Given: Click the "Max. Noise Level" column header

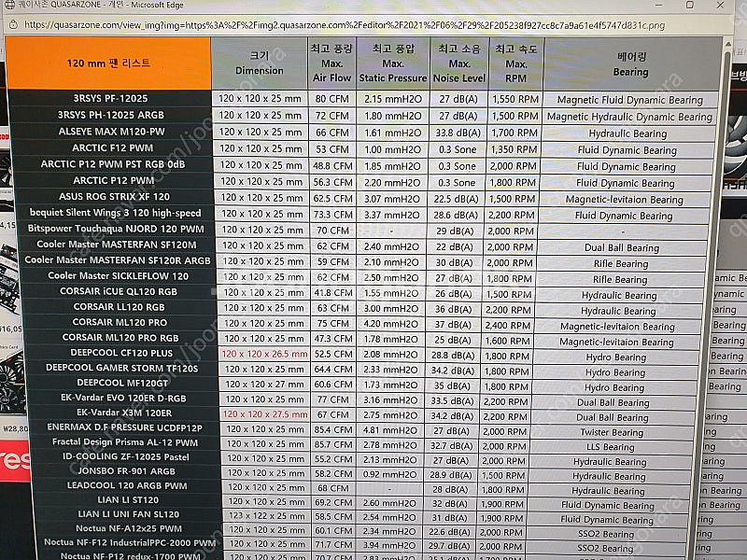Looking at the screenshot, I should point(458,63).
